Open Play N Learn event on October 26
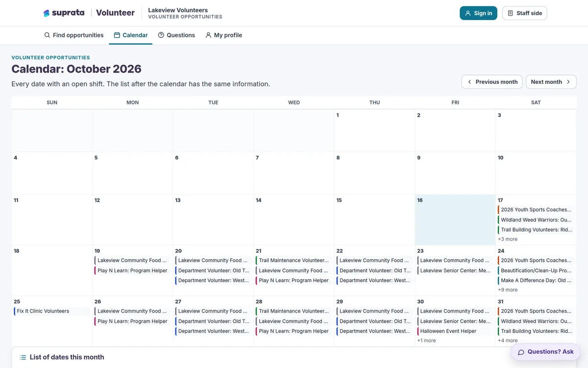 [132, 321]
